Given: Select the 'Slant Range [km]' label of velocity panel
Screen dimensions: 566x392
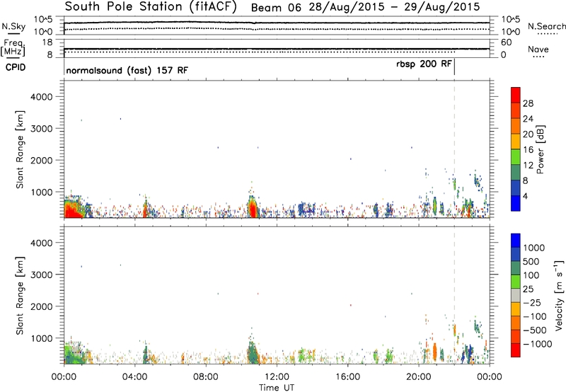Looking at the screenshot, I should pos(20,296).
